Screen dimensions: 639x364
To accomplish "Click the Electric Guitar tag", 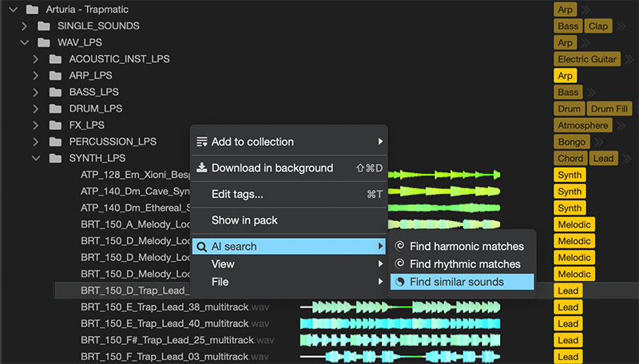I will (586, 59).
